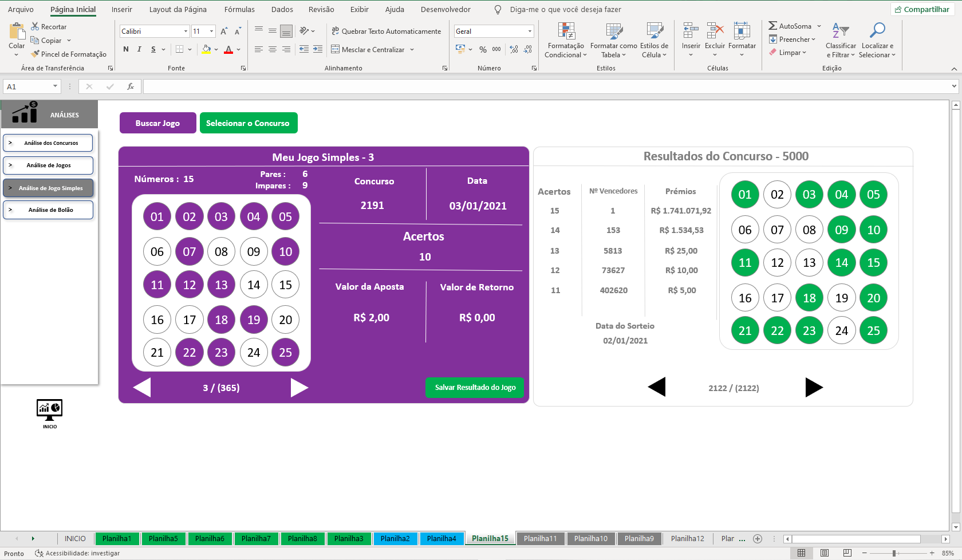
Task: Switch to sheet tab Planilha11
Action: tap(540, 538)
